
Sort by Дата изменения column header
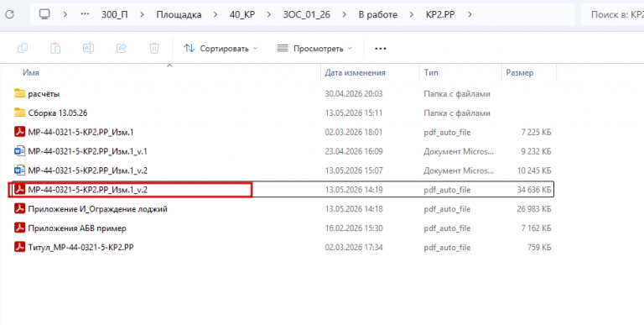click(x=355, y=72)
